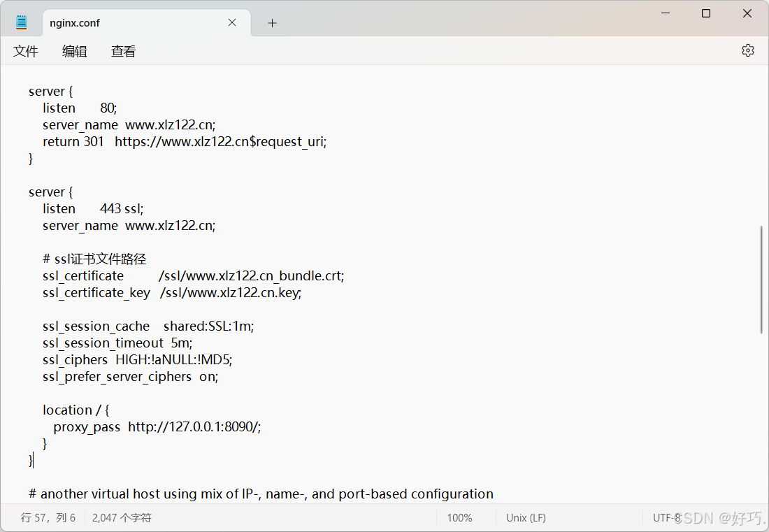
Task: Click the Notepad app icon
Action: tap(21, 22)
